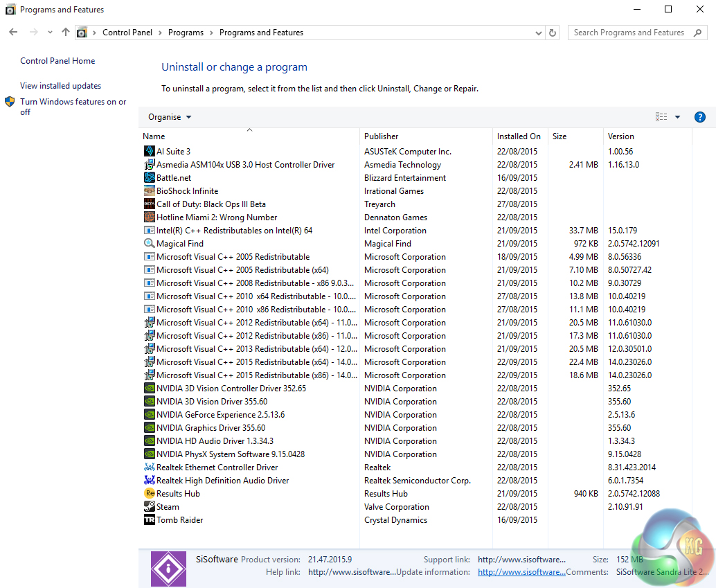This screenshot has height=588, width=716.
Task: Click the NVIDIA GeForce Experience icon
Action: pyautogui.click(x=149, y=415)
